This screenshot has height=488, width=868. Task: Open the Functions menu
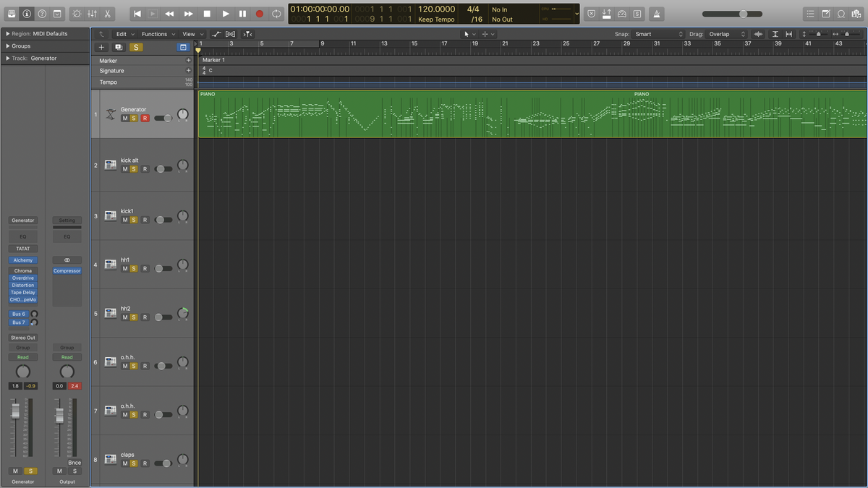pos(156,33)
